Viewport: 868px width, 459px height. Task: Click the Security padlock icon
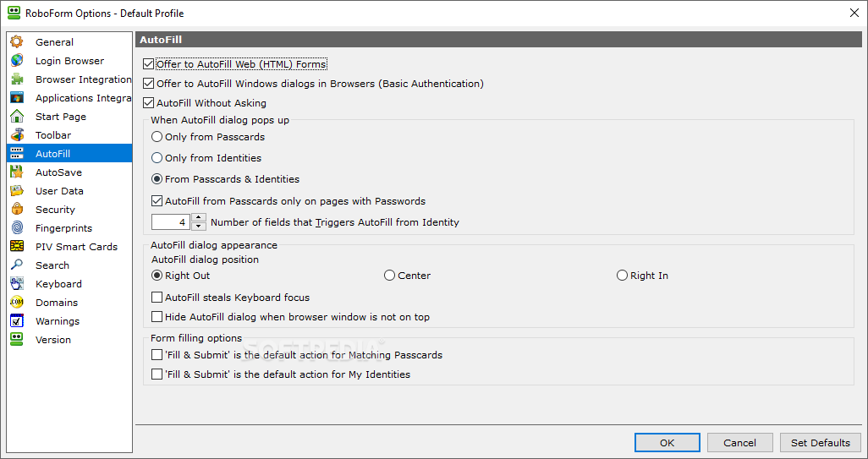[x=17, y=210]
